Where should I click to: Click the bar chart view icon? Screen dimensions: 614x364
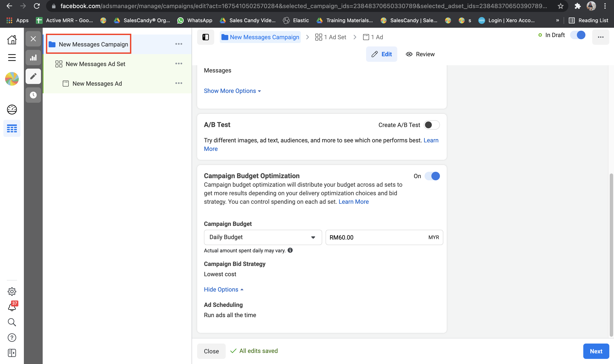pos(33,58)
